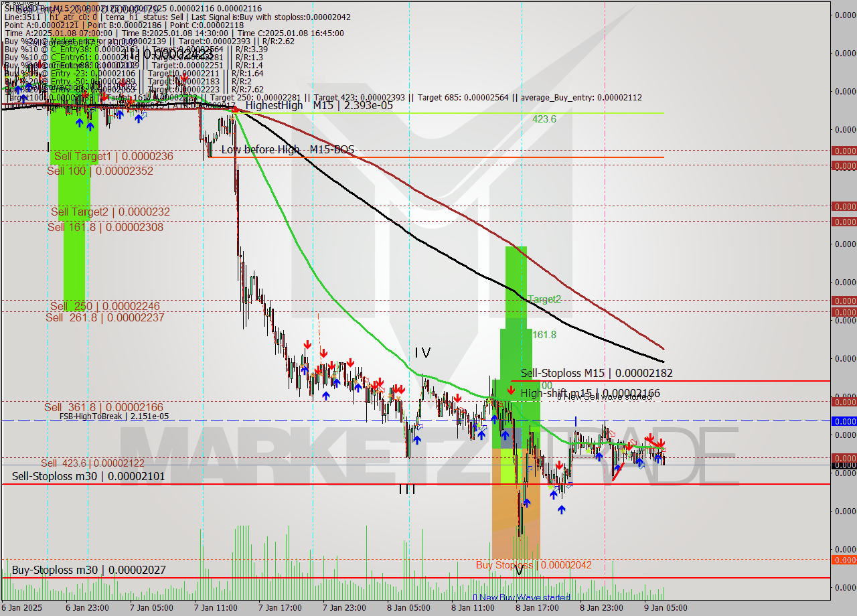The width and height of the screenshot is (857, 616).
Task: Select the 'I V' wave label
Action: (422, 352)
